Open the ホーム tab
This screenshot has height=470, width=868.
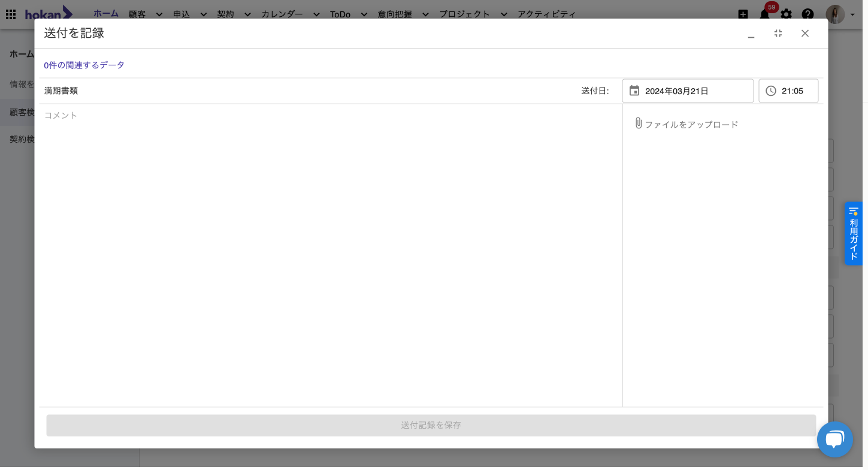tap(105, 14)
